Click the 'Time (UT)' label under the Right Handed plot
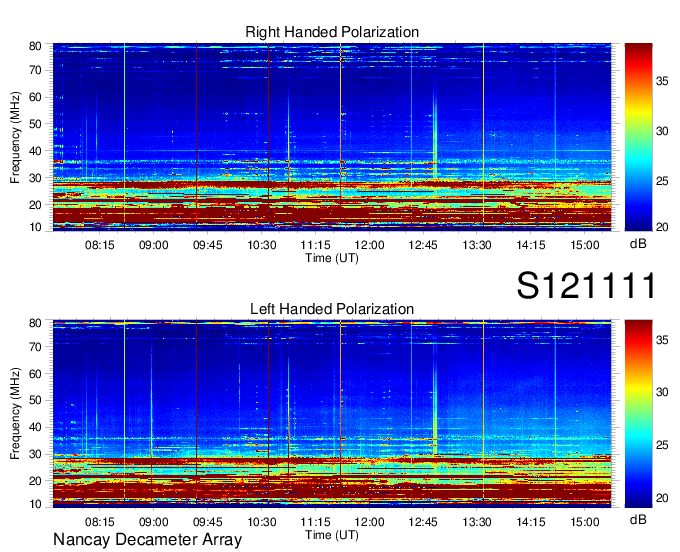 332,258
